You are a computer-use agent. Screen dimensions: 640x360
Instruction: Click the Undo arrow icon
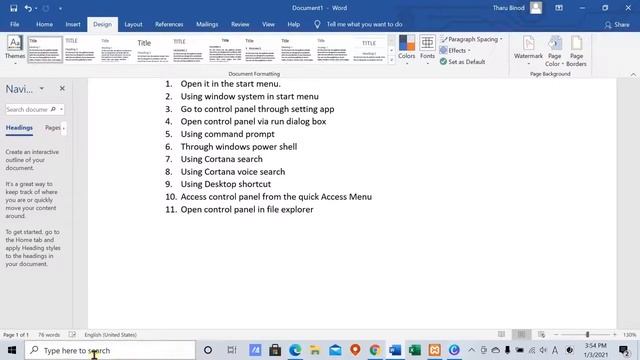pos(28,8)
